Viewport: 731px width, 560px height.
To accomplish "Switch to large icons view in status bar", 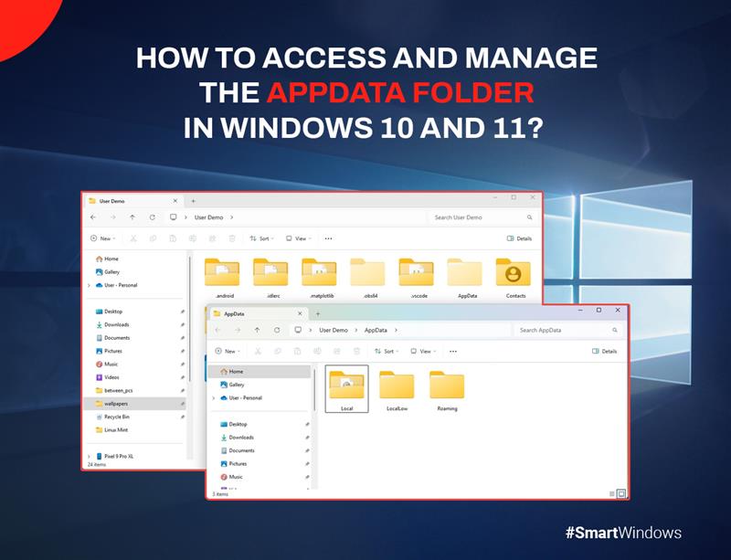I will pyautogui.click(x=621, y=493).
